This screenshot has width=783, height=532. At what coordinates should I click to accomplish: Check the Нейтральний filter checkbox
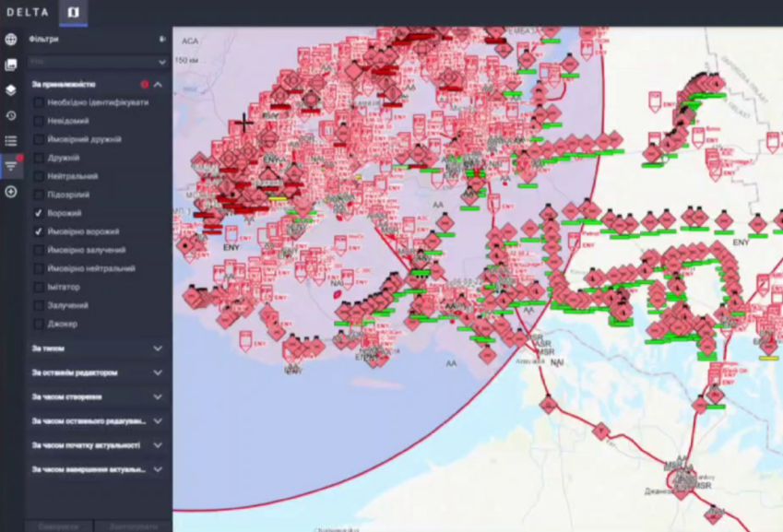point(39,176)
